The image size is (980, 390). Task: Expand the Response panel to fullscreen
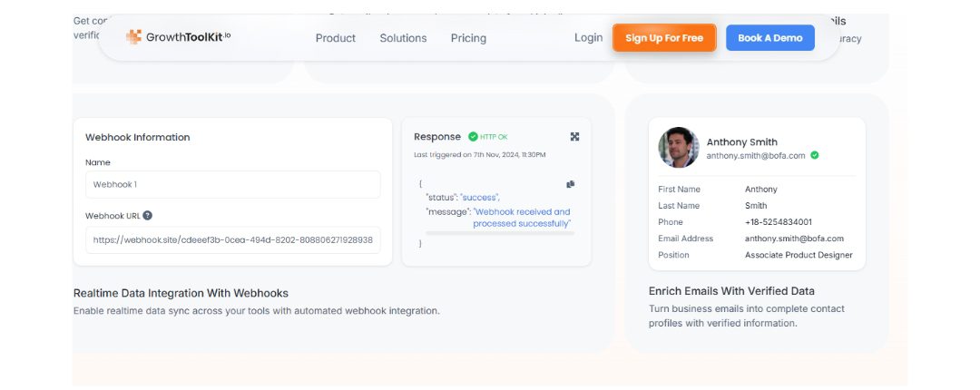click(x=574, y=137)
